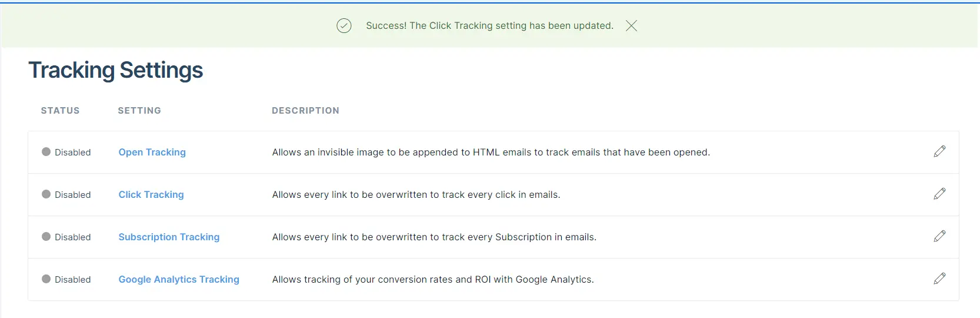The width and height of the screenshot is (980, 318).
Task: Click the Open Tracking disabled status dot
Action: (x=46, y=152)
